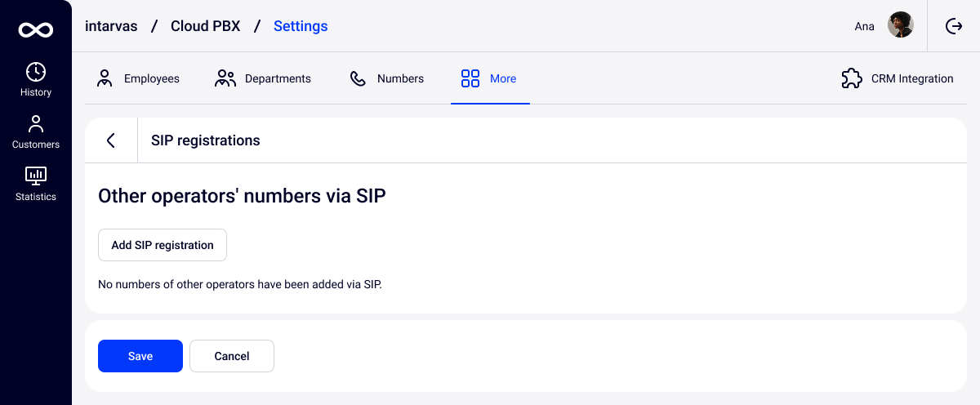Switch to the Departments tab
The image size is (980, 405).
pyautogui.click(x=278, y=79)
